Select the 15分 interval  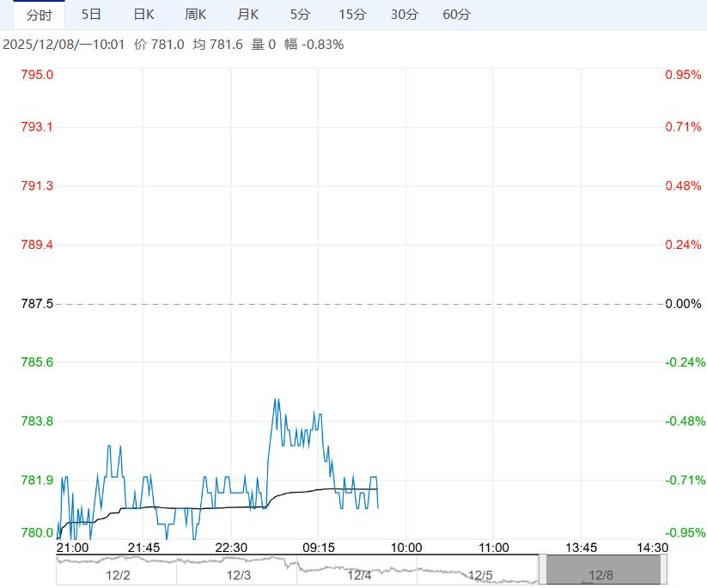click(x=352, y=15)
